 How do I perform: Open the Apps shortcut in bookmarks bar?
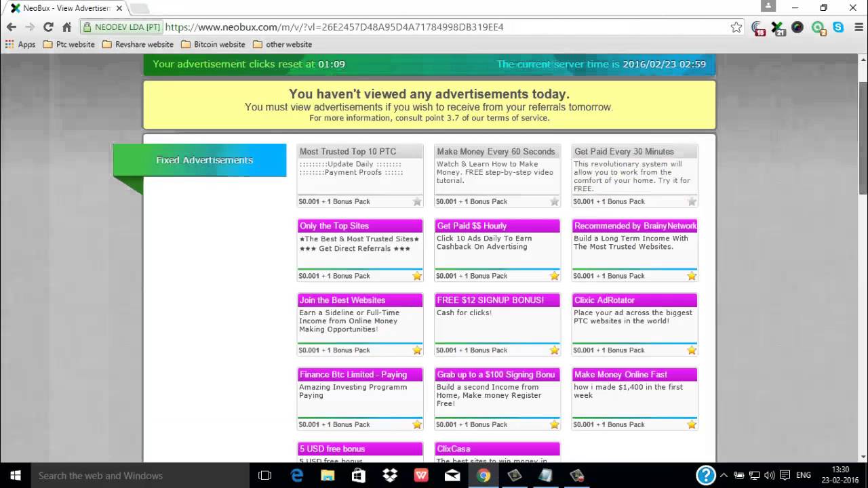pos(20,45)
